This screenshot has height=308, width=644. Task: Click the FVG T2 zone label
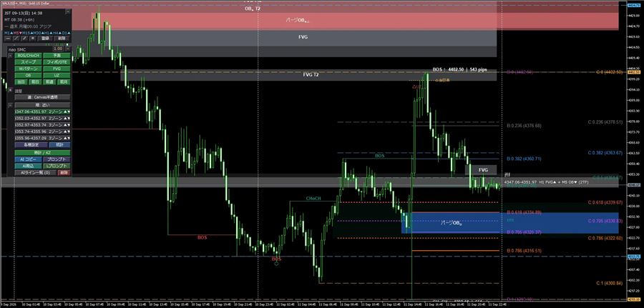point(311,74)
